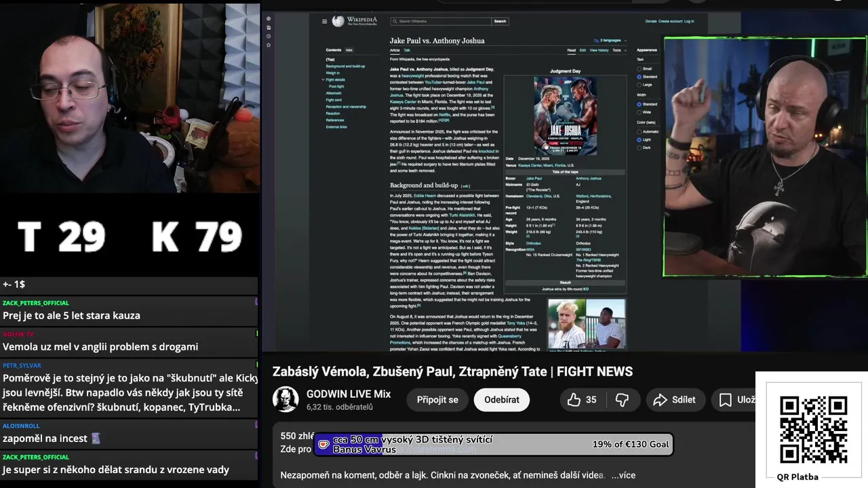This screenshot has width=868, height=488.
Task: Open the Wikipedia hamburger main menu
Action: (324, 21)
